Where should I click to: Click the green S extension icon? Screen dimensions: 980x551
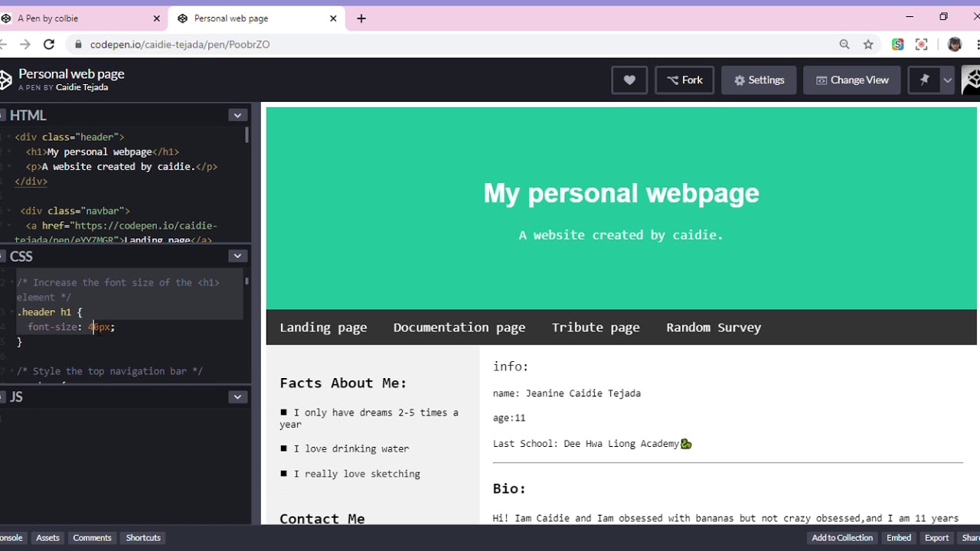tap(897, 44)
